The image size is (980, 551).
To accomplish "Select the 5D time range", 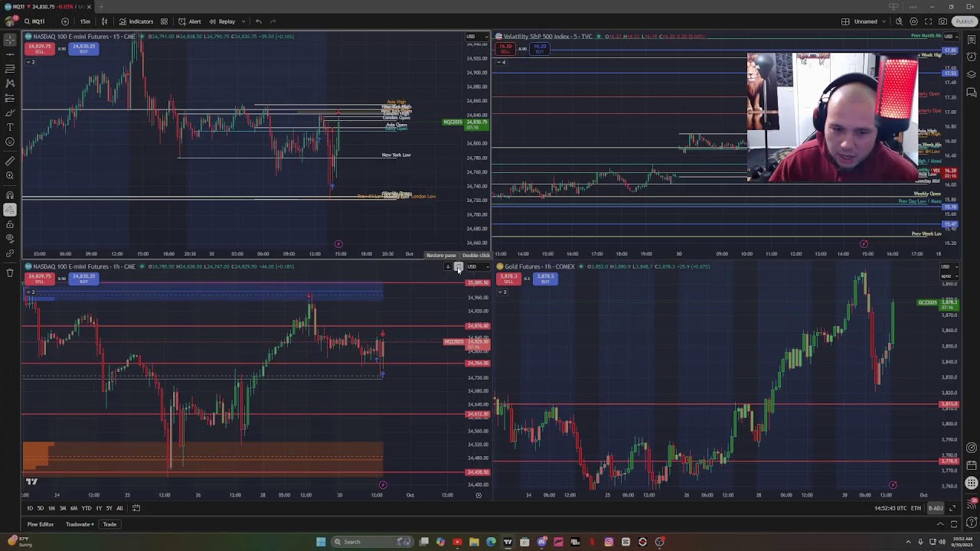I will [41, 508].
